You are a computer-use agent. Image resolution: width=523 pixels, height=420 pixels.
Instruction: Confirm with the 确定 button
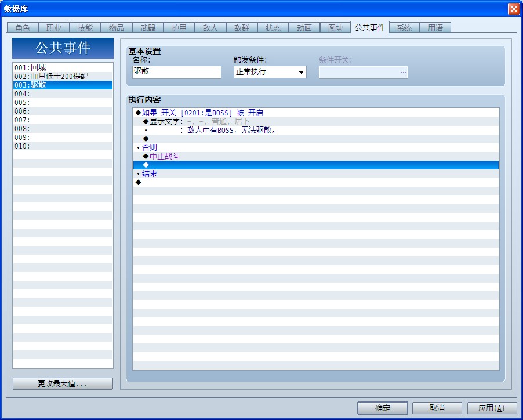pos(382,408)
